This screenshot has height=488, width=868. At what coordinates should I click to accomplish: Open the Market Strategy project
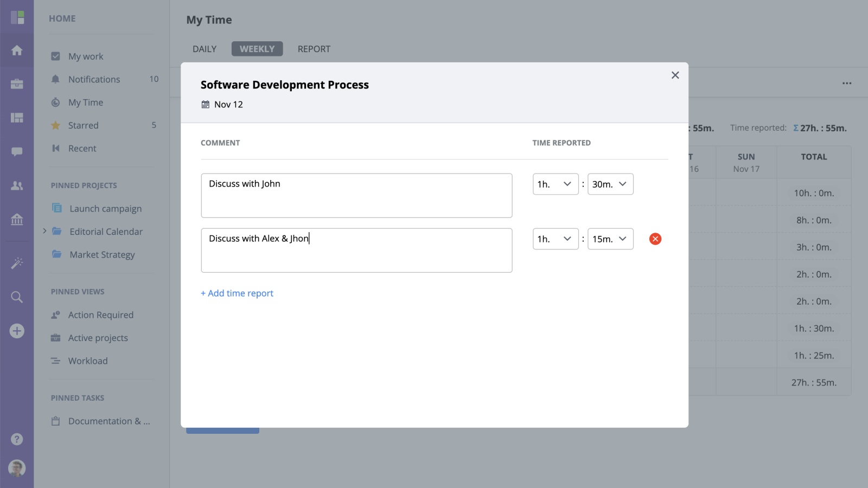click(102, 254)
